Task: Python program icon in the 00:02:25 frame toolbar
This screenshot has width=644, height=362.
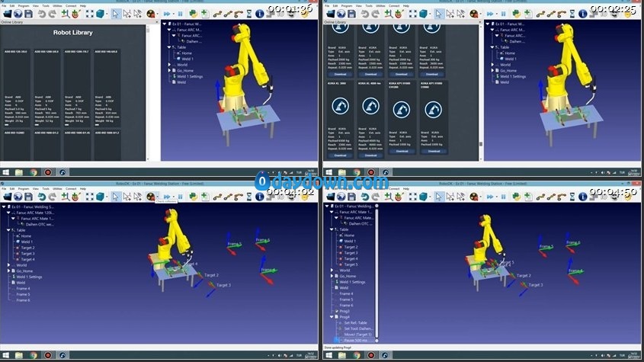Action: tap(516, 14)
